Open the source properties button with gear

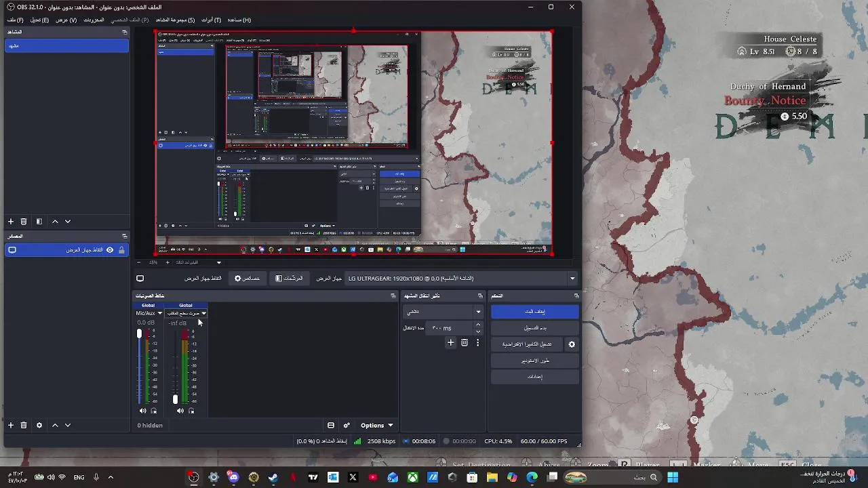click(248, 279)
